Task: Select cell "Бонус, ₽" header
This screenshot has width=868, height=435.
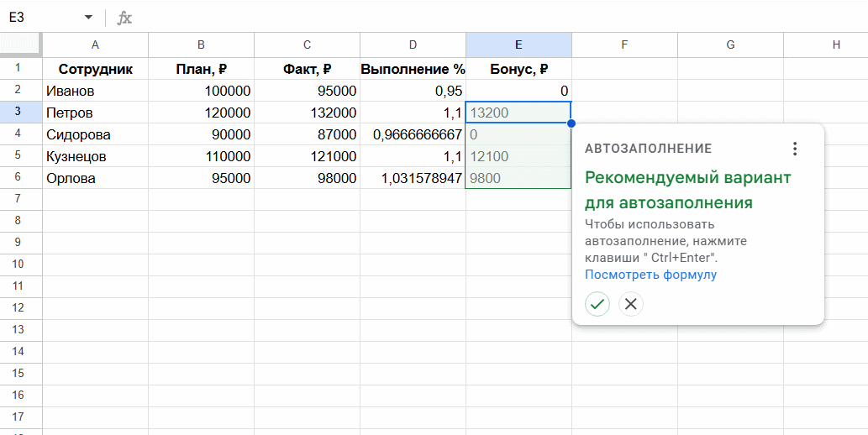Action: [518, 69]
